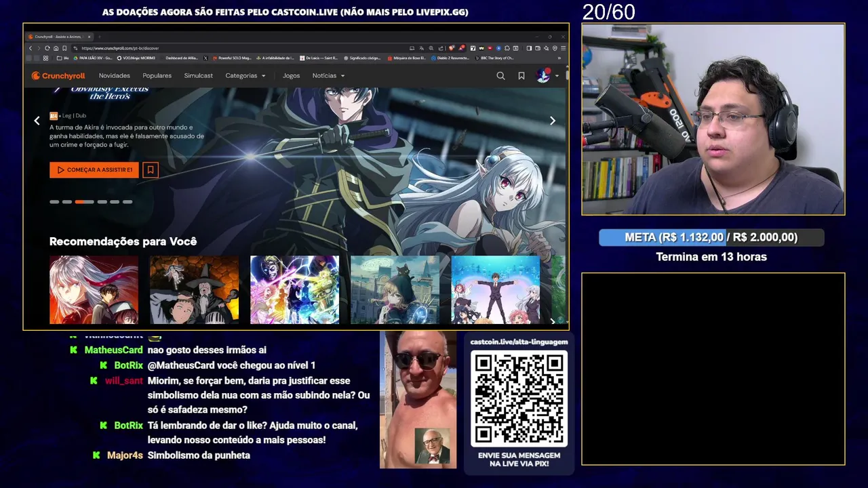Open the VOO.Ninja MIORIM3 bookmark
The image size is (868, 488).
pos(136,58)
